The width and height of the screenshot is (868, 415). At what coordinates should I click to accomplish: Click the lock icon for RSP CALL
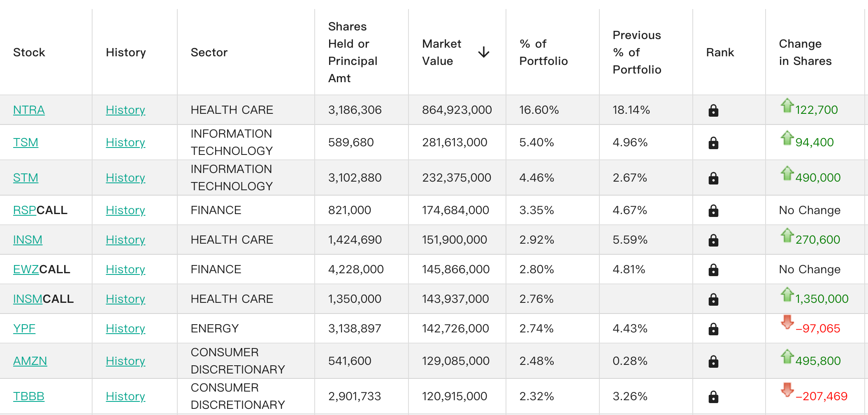point(713,211)
